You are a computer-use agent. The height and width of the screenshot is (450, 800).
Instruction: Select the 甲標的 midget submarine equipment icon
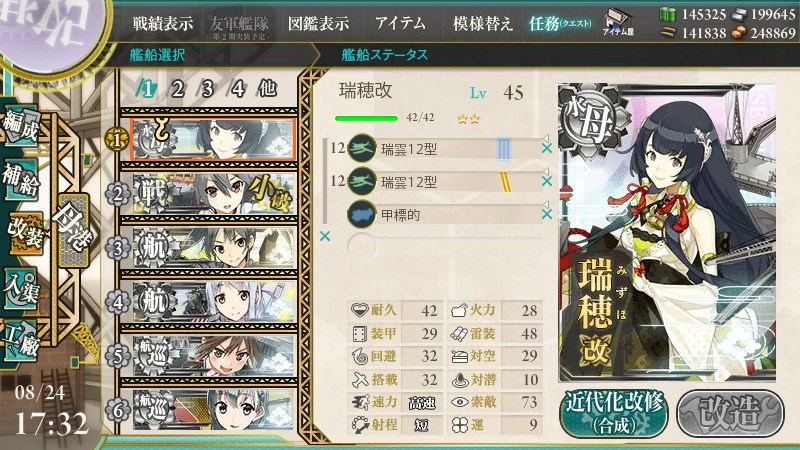pyautogui.click(x=362, y=214)
